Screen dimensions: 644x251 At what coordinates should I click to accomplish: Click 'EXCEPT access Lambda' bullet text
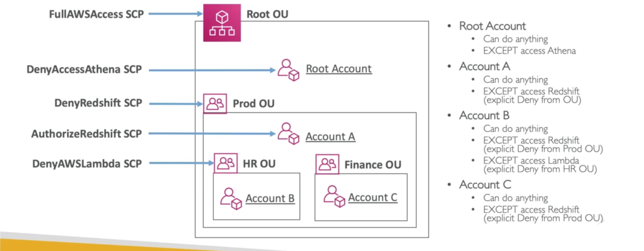click(531, 160)
